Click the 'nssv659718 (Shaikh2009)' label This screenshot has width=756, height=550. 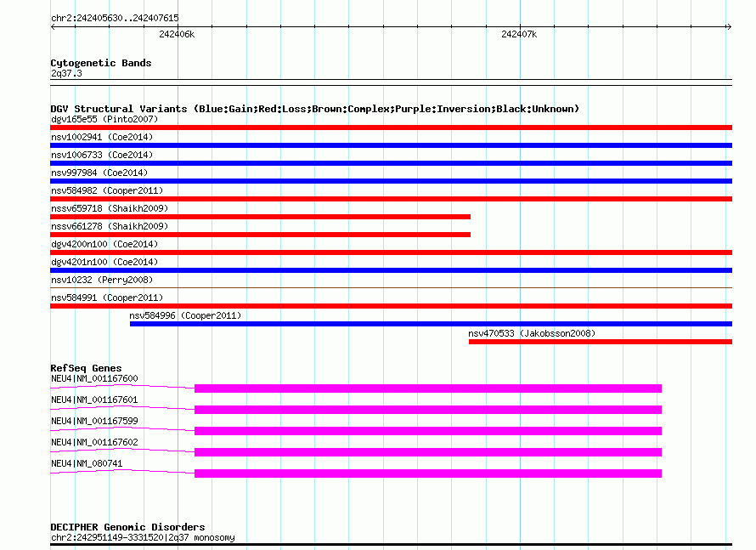click(110, 208)
